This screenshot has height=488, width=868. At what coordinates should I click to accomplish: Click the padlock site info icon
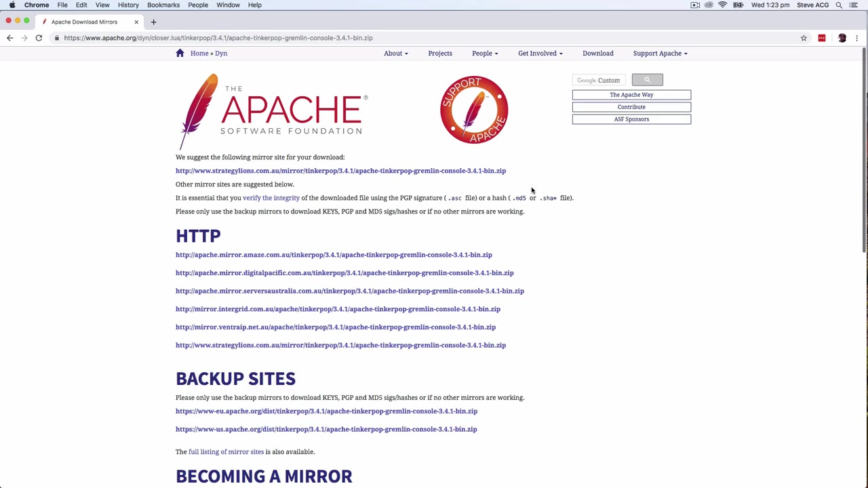pos(57,38)
